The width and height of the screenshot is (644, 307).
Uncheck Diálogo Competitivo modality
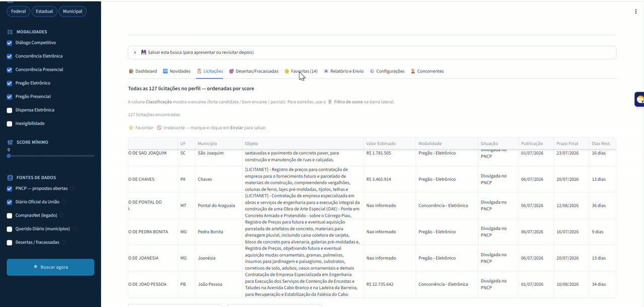pyautogui.click(x=10, y=43)
